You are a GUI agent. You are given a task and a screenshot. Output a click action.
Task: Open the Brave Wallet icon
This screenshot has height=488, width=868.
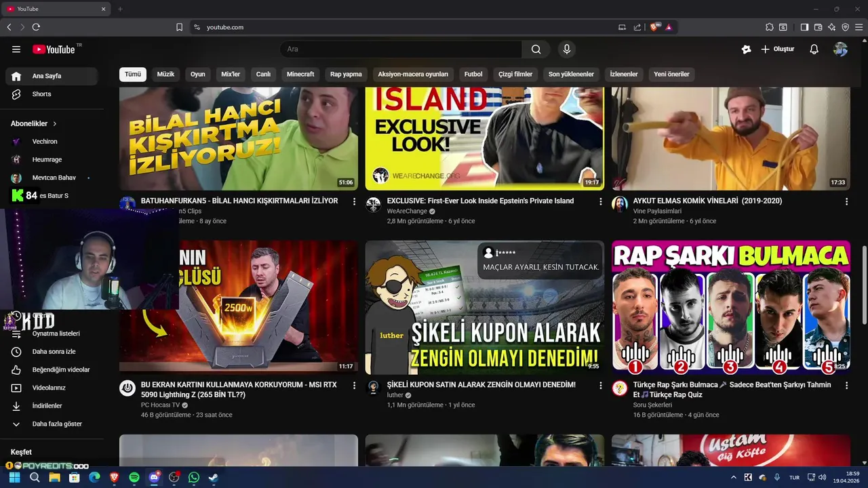(818, 27)
